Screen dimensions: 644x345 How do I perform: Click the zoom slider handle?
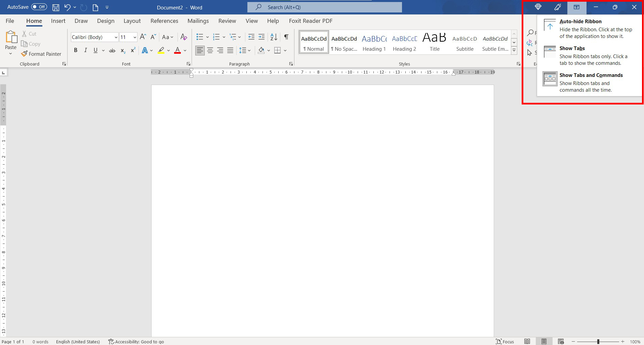pyautogui.click(x=598, y=341)
